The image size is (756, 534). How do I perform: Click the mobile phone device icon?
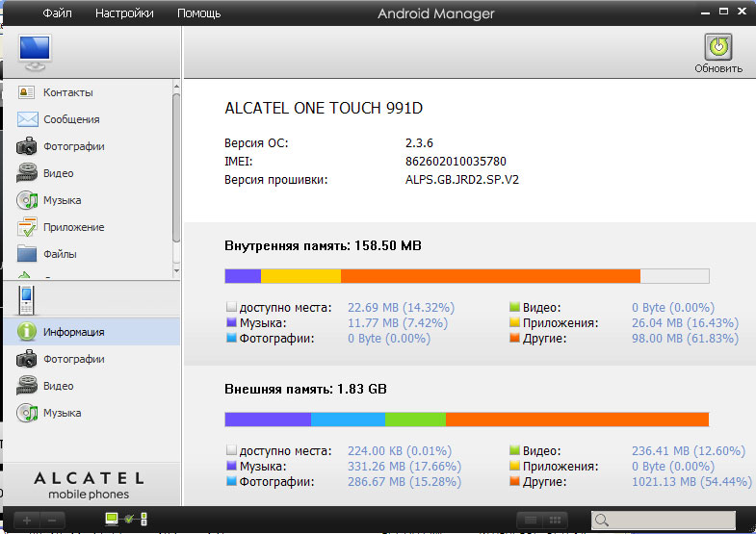point(27,299)
